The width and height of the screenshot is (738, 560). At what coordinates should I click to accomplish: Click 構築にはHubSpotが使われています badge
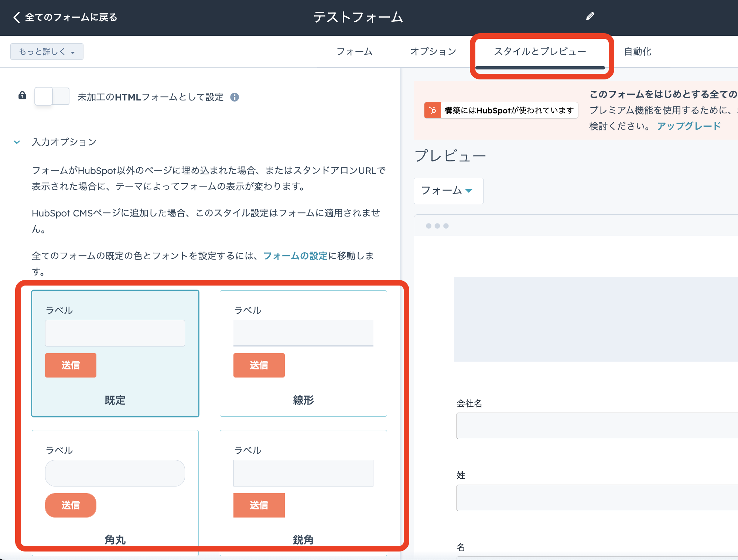click(501, 110)
